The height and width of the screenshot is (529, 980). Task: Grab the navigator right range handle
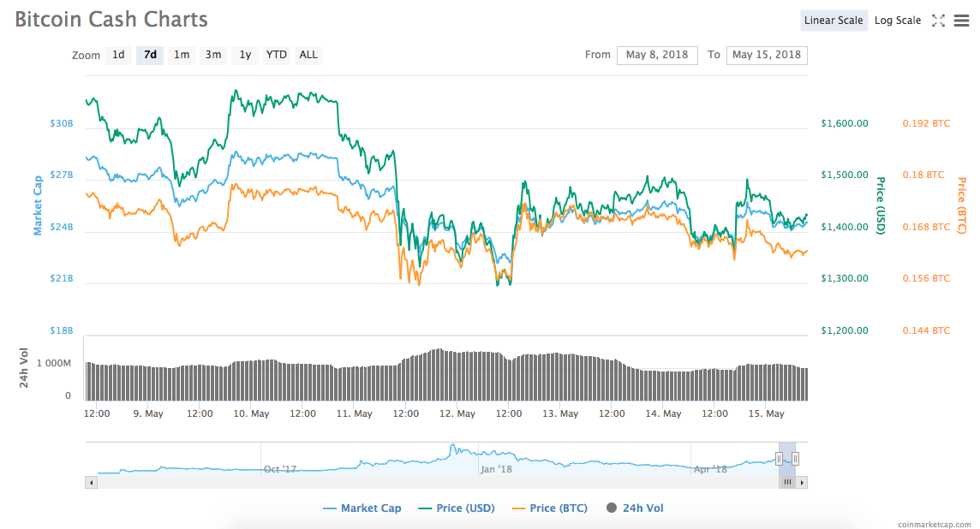pos(796,459)
